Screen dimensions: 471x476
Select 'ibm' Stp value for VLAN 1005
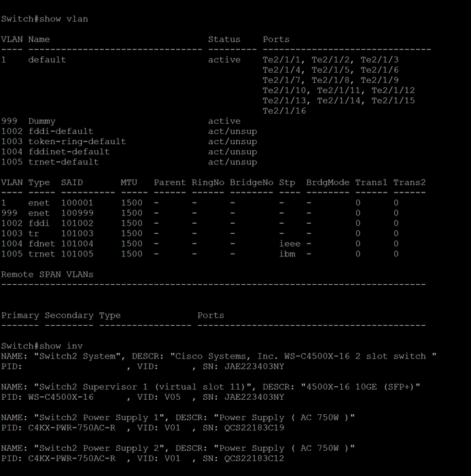pos(287,254)
